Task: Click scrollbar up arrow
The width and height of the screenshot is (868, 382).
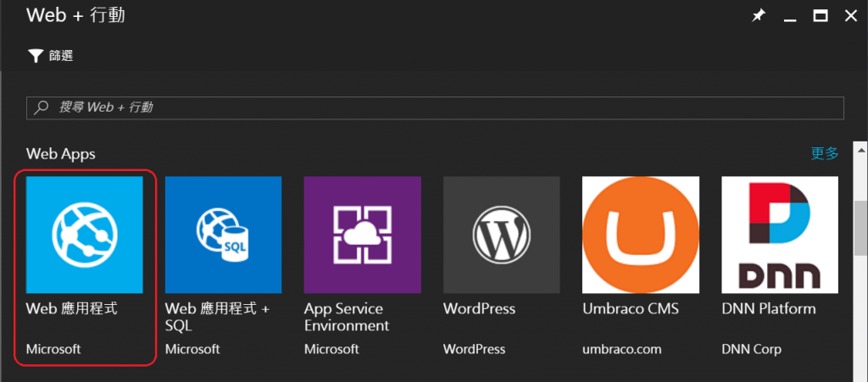Action: (x=860, y=151)
